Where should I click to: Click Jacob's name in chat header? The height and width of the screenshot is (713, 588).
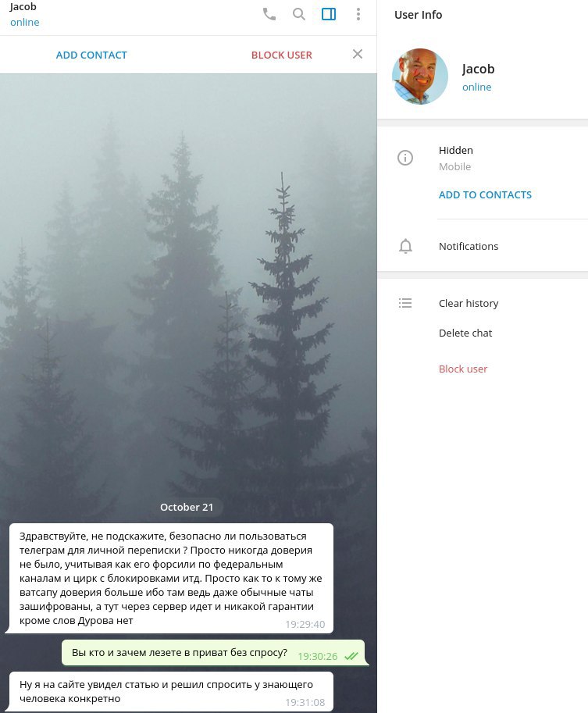click(23, 7)
